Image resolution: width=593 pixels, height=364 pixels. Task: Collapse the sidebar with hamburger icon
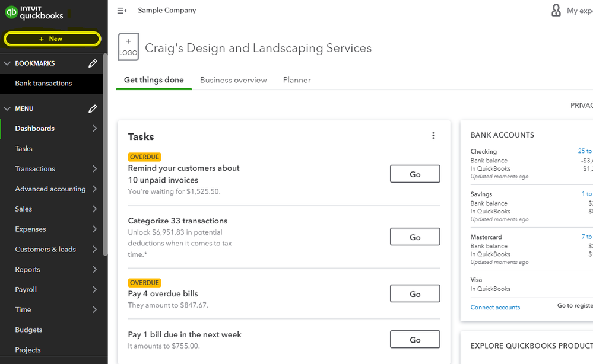122,11
